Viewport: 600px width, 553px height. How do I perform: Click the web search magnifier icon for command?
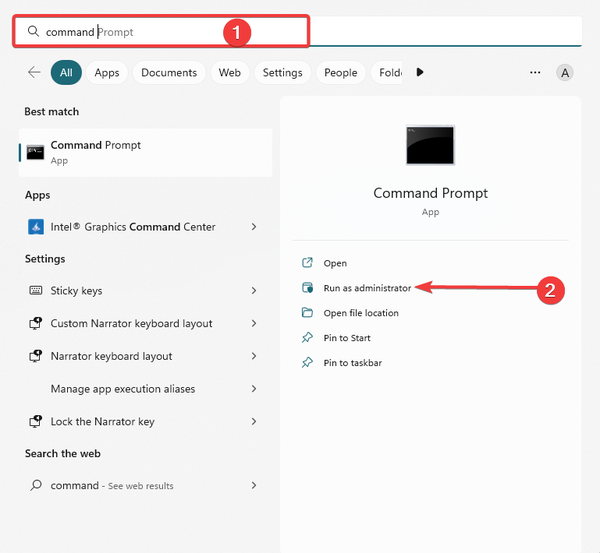tap(36, 486)
